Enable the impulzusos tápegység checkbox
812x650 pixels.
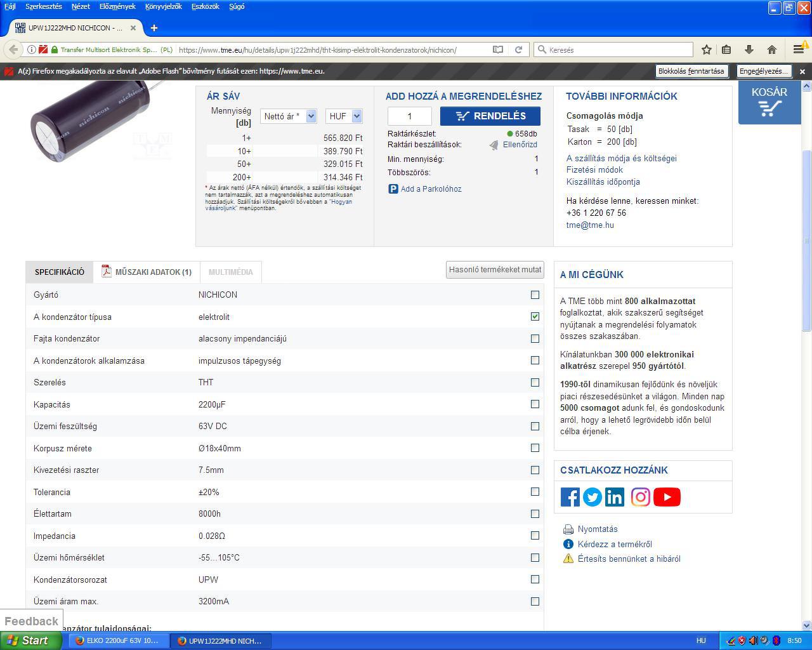pos(535,361)
